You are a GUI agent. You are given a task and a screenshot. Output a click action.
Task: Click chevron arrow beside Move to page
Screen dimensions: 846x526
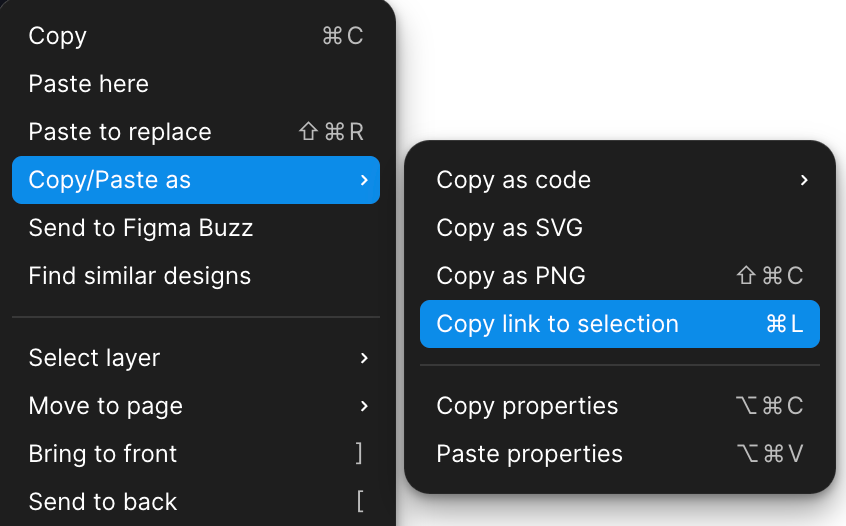click(x=364, y=406)
